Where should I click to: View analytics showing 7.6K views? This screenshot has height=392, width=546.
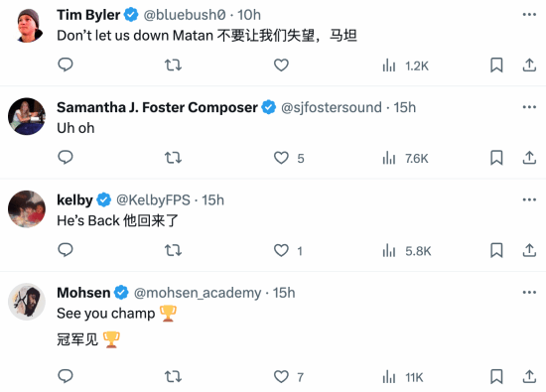click(x=405, y=158)
